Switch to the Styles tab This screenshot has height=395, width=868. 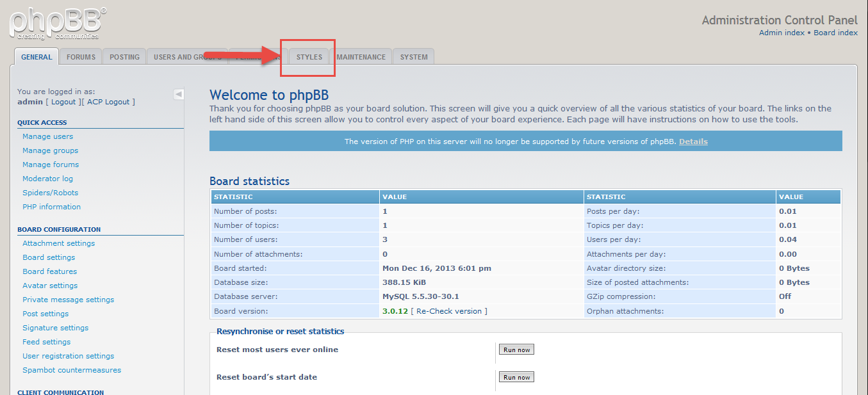point(309,56)
